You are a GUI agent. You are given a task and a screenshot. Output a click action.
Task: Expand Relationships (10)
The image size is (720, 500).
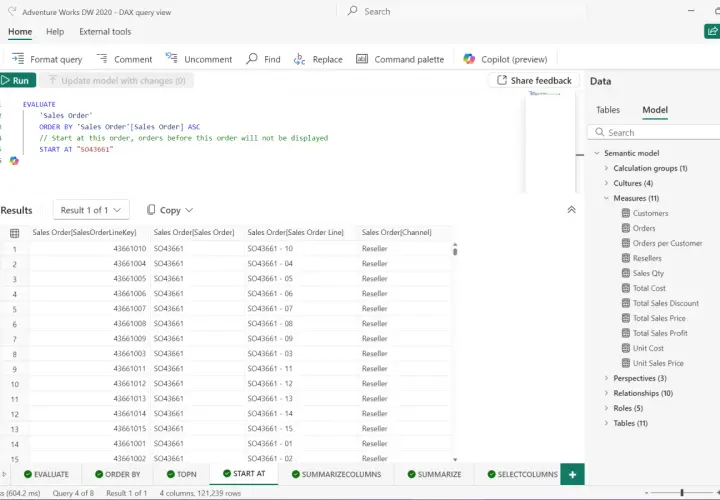(x=606, y=393)
